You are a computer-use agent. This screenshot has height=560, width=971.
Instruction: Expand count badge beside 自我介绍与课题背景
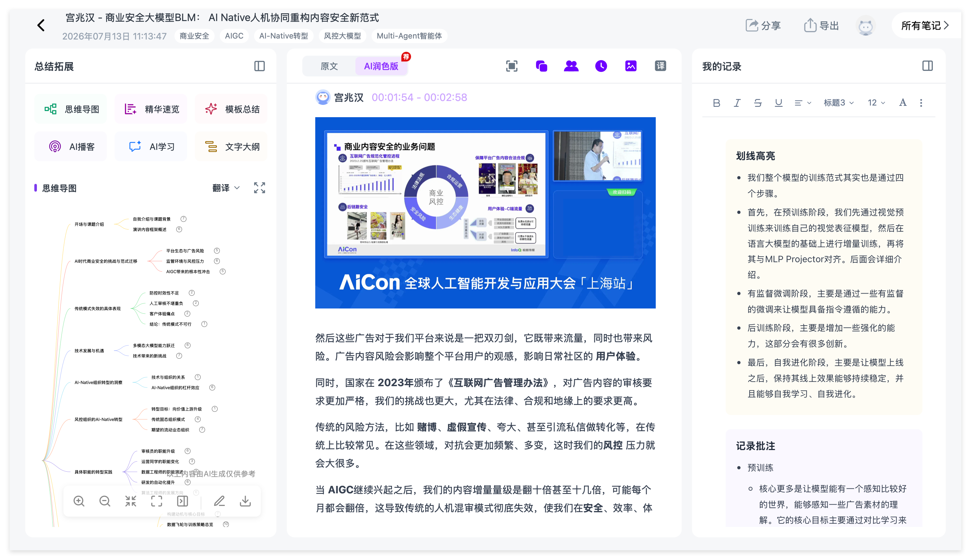184,219
